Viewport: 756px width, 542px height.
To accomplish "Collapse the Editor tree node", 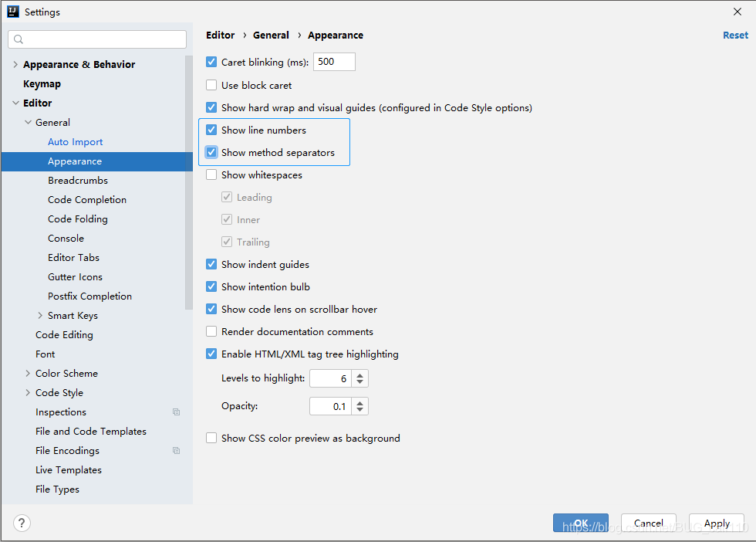I will (x=15, y=103).
